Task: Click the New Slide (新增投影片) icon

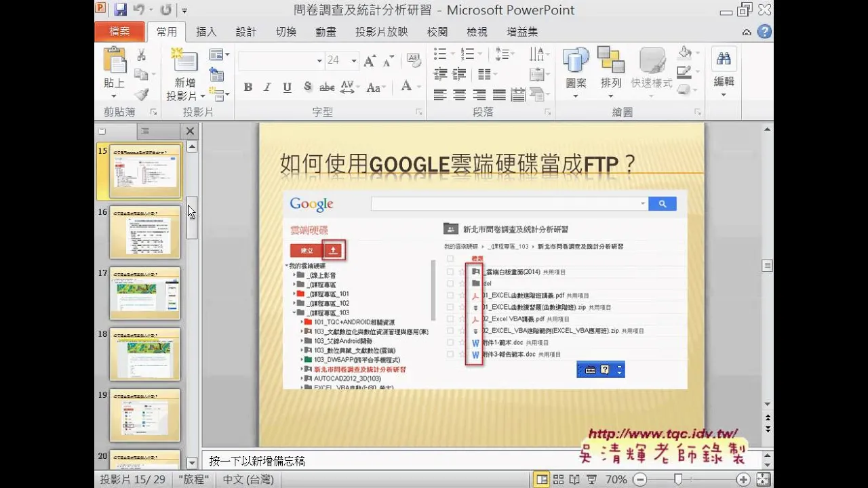Action: (184, 61)
